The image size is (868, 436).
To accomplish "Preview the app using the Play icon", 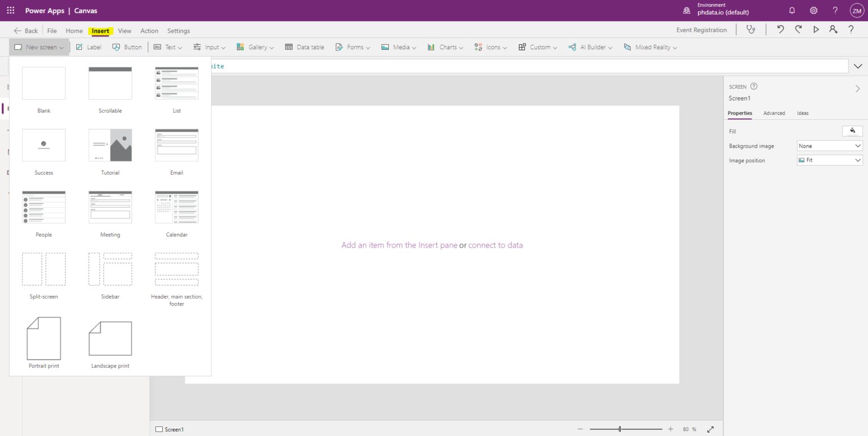I will pyautogui.click(x=816, y=29).
